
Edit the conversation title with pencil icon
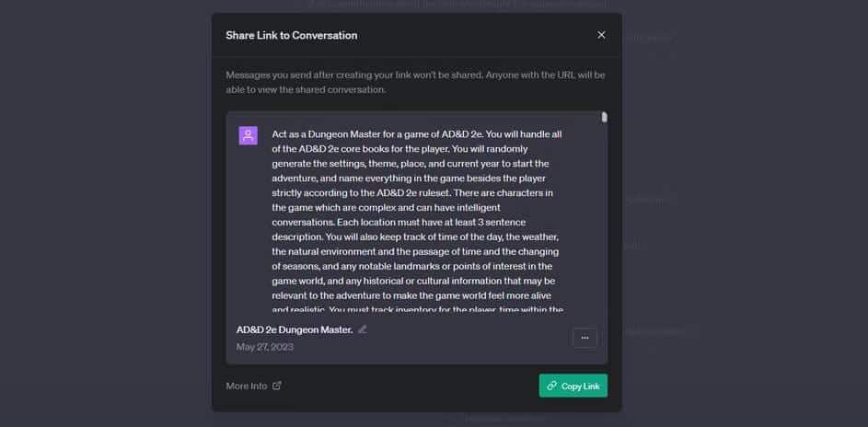pyautogui.click(x=362, y=329)
